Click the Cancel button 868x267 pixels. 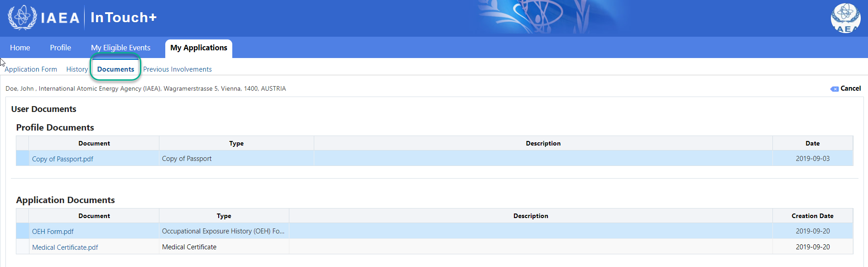[845, 88]
